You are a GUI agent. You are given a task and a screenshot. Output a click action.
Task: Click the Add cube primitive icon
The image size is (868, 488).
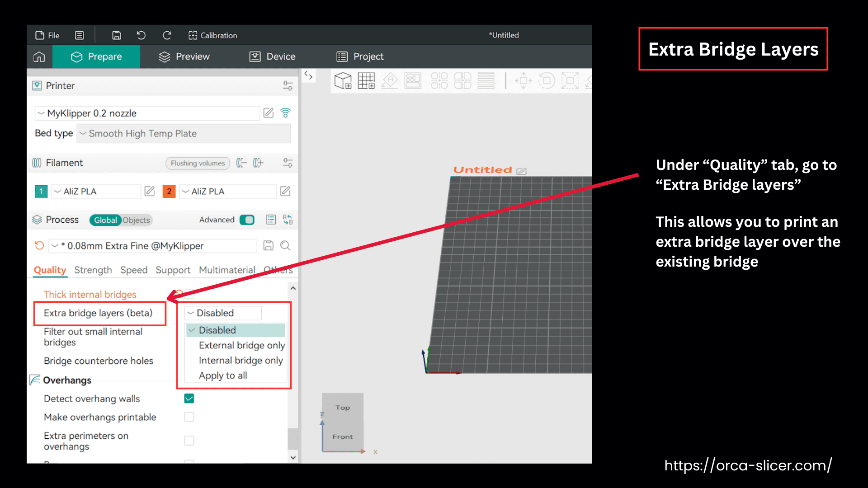click(x=343, y=81)
